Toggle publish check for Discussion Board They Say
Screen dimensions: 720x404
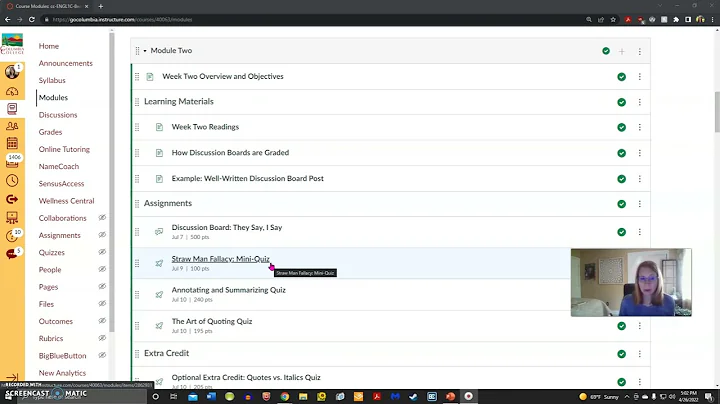pos(622,232)
